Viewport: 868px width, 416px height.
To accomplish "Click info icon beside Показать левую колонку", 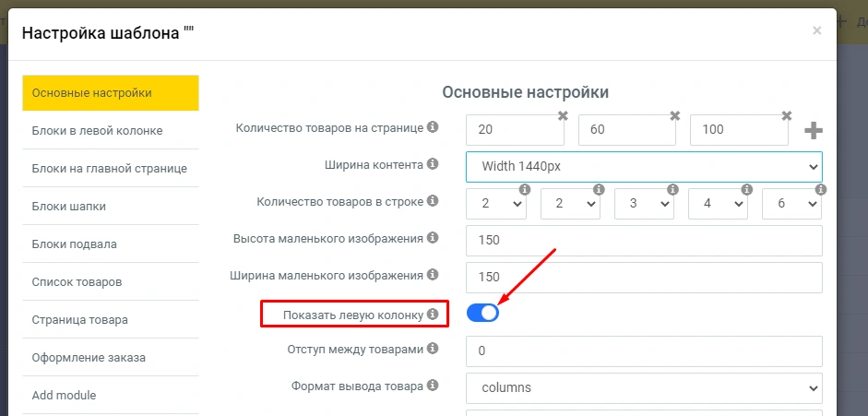I will coord(433,315).
